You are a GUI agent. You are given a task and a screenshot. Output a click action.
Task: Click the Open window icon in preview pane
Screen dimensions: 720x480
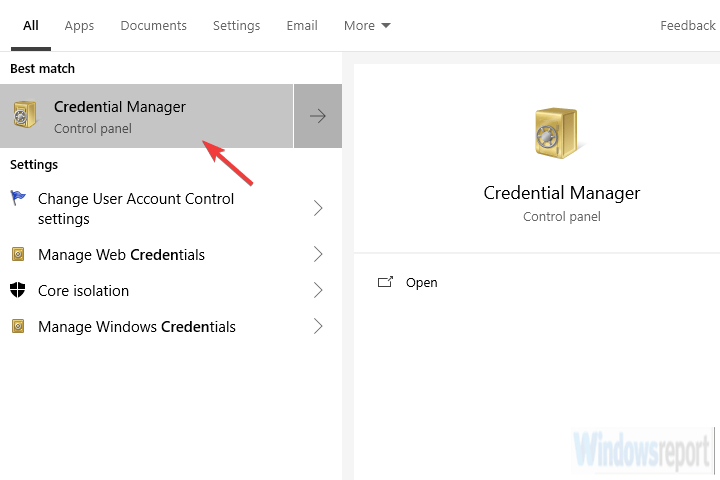385,282
